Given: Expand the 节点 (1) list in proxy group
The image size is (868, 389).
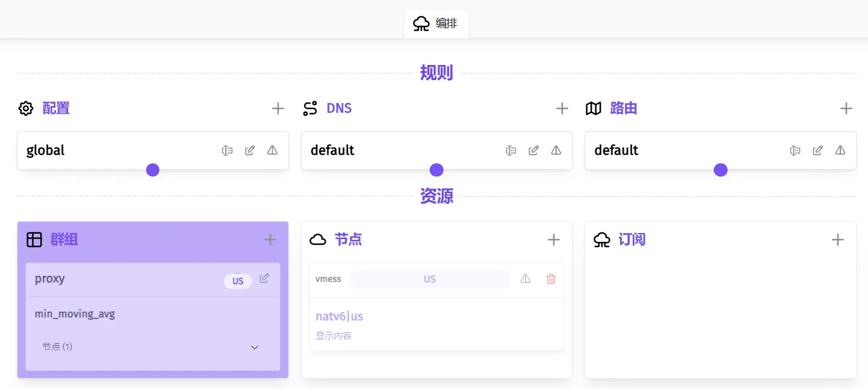Looking at the screenshot, I should (x=254, y=347).
